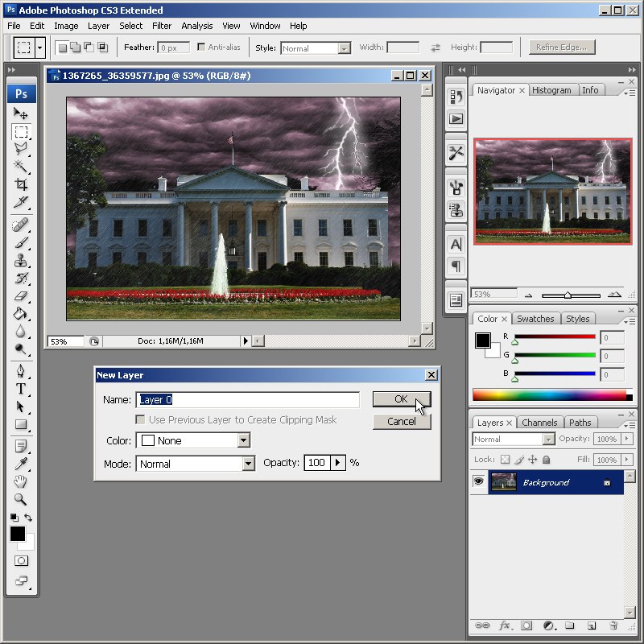Open the Color dropdown in New Layer
This screenshot has height=644, width=644.
(244, 440)
